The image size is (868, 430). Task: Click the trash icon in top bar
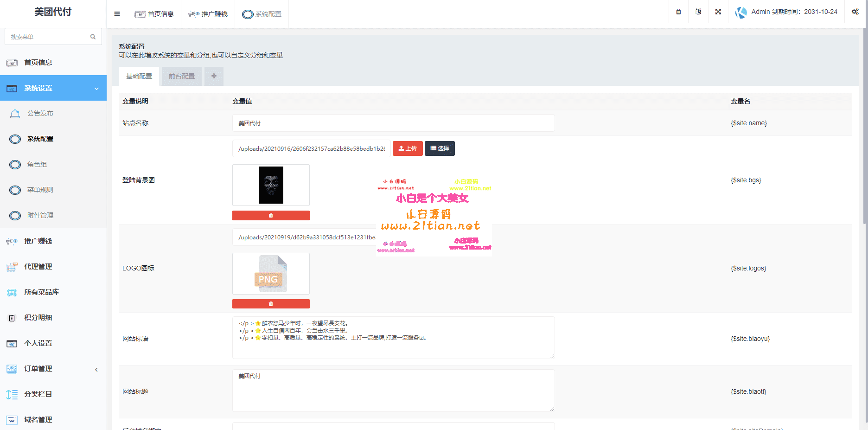(678, 12)
